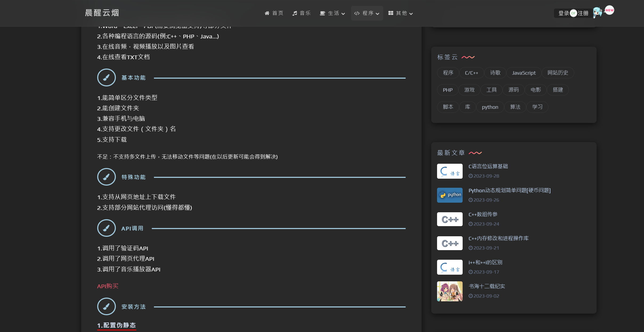Viewport: 644px width, 332px height.
Task: Expand the 生活 dropdown menu
Action: click(x=332, y=13)
